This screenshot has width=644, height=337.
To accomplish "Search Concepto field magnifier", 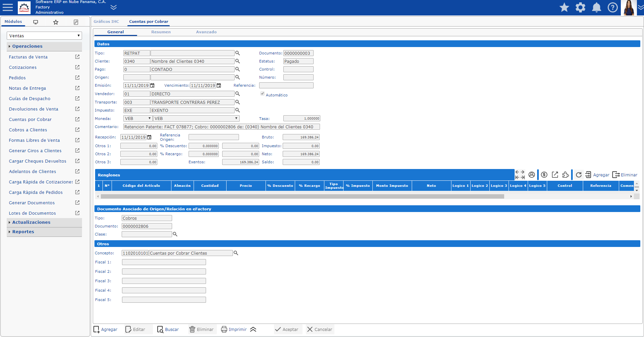I will (x=236, y=253).
